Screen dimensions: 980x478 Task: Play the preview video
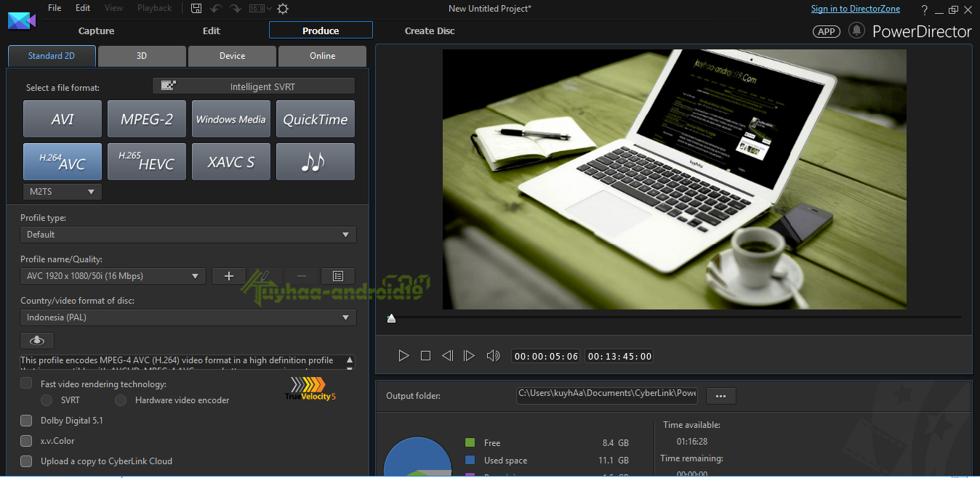(403, 355)
